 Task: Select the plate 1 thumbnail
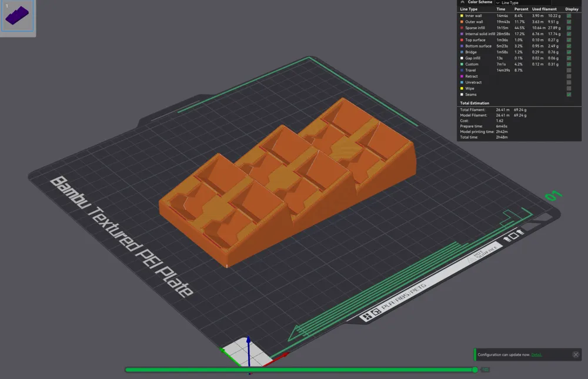pos(17,16)
